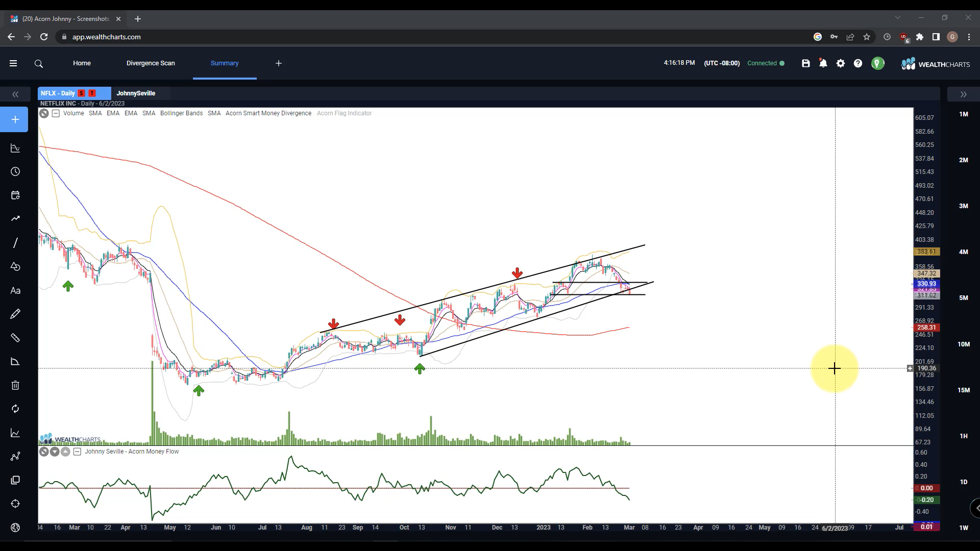Open the hamburger main menu
The height and width of the screenshot is (551, 980).
(x=13, y=63)
